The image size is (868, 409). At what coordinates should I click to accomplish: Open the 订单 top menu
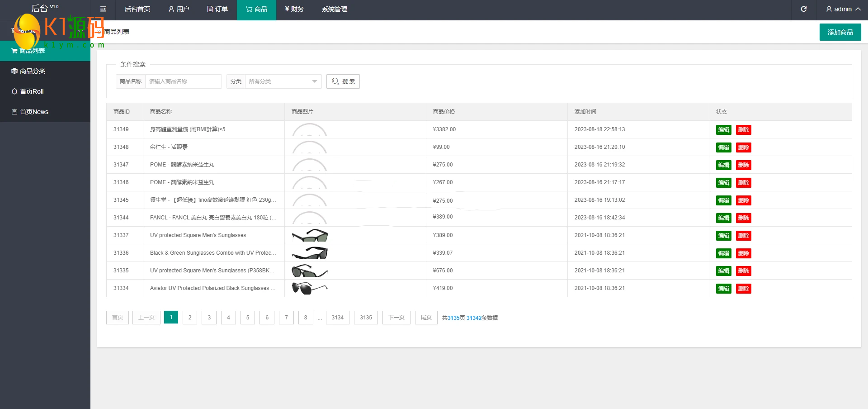coord(217,9)
